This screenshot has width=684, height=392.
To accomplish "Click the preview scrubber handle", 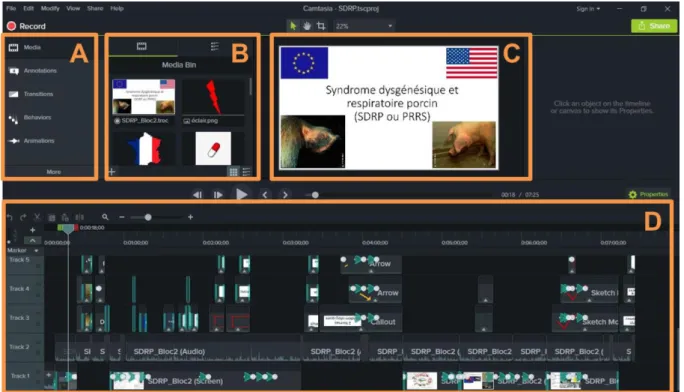I will tap(315, 195).
